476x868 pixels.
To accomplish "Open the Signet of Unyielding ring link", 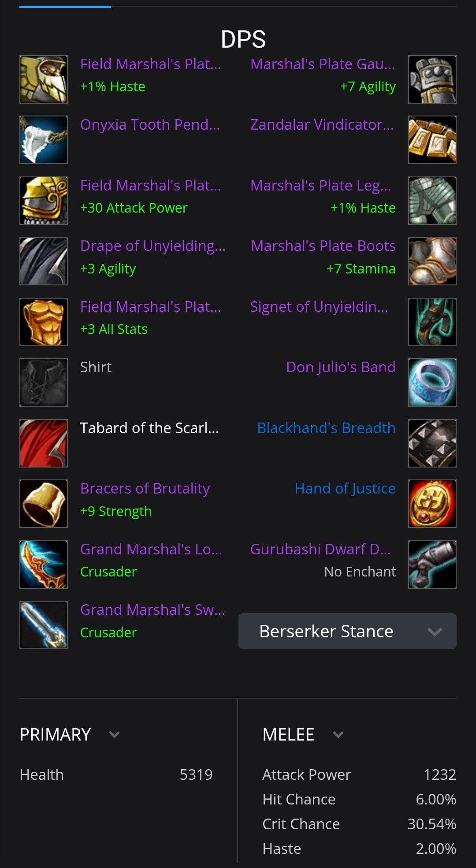I will (x=319, y=307).
